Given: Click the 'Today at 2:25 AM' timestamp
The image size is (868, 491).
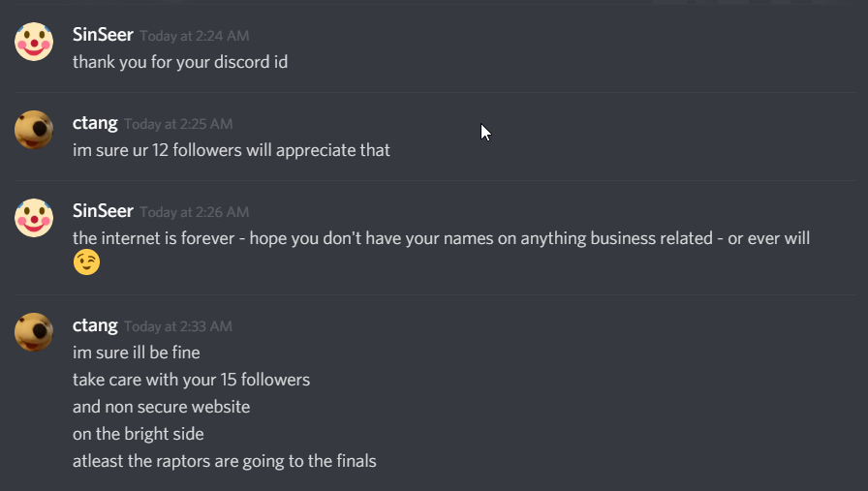Looking at the screenshot, I should [178, 124].
